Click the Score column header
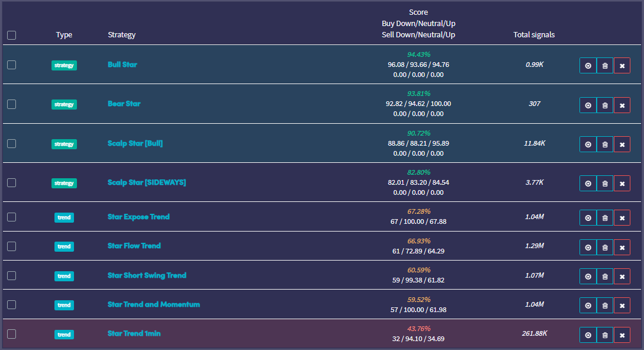This screenshot has width=644, height=350. (x=418, y=12)
